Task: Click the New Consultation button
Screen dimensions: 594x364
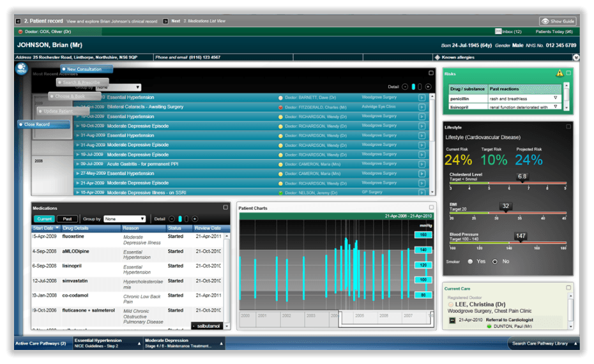Action: [87, 69]
